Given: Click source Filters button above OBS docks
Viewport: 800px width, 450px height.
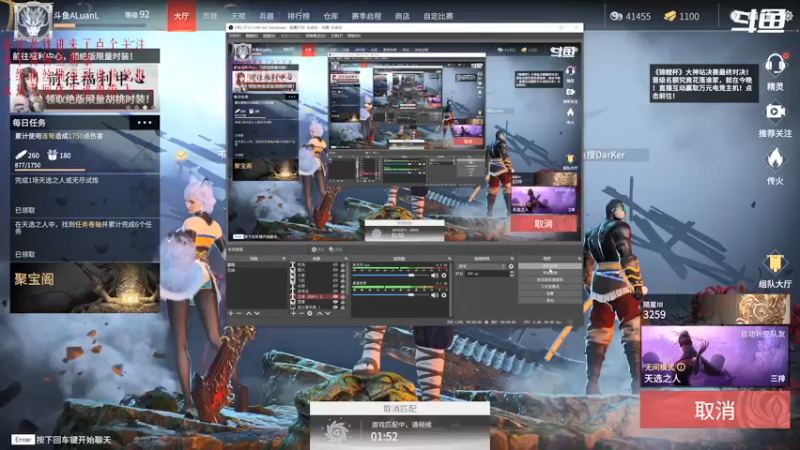Looking at the screenshot, I should click(336, 249).
